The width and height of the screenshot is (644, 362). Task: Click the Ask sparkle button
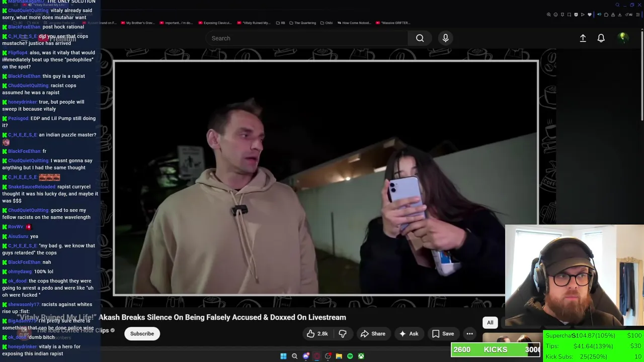[x=409, y=334]
